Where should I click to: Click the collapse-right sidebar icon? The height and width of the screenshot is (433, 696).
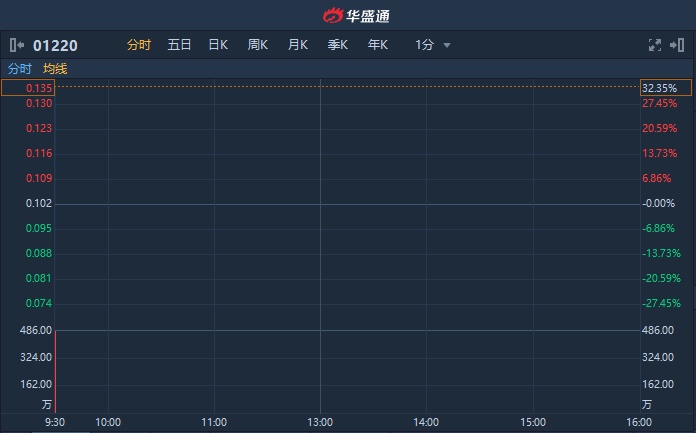coord(677,45)
